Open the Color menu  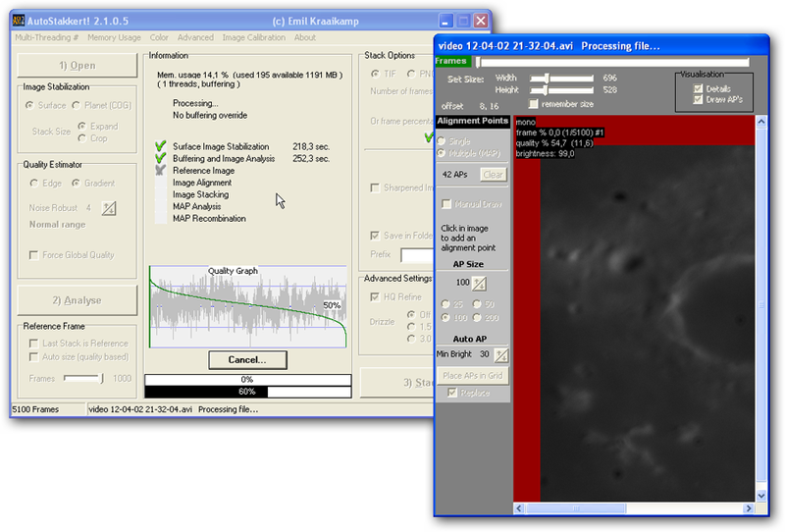coord(159,37)
